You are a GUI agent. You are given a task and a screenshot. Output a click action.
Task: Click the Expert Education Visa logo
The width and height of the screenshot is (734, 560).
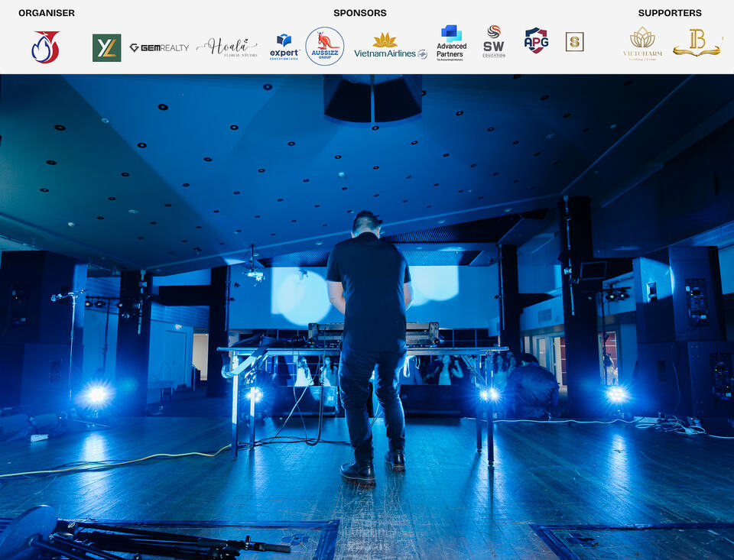tap(284, 47)
